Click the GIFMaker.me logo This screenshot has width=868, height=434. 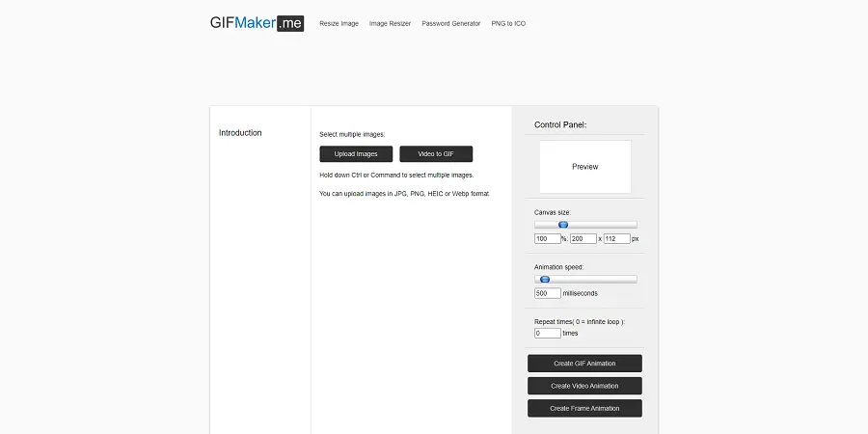pyautogui.click(x=257, y=23)
